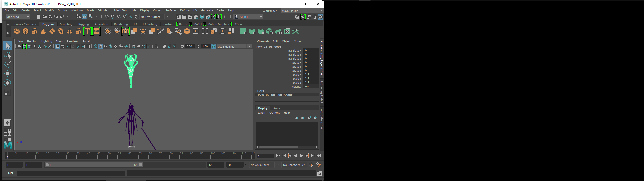Image resolution: width=644 pixels, height=181 pixels.
Task: Toggle the auto keyframe button
Action: [311, 165]
